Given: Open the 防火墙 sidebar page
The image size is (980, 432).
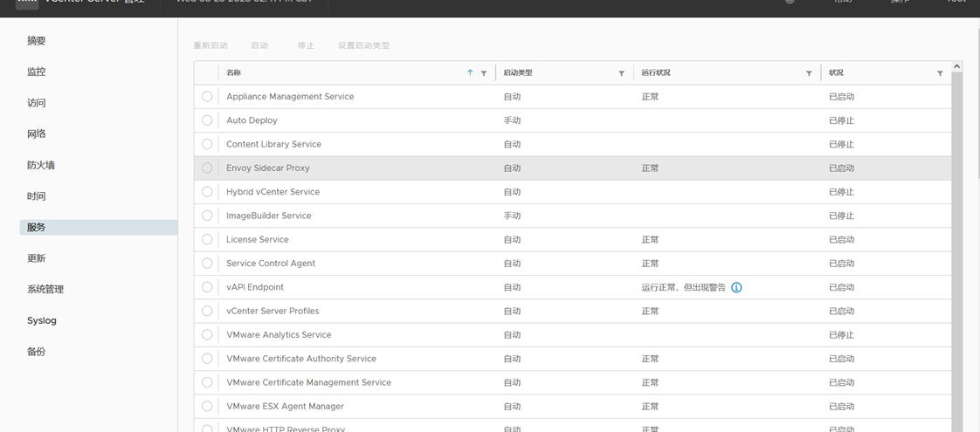Looking at the screenshot, I should tap(41, 166).
